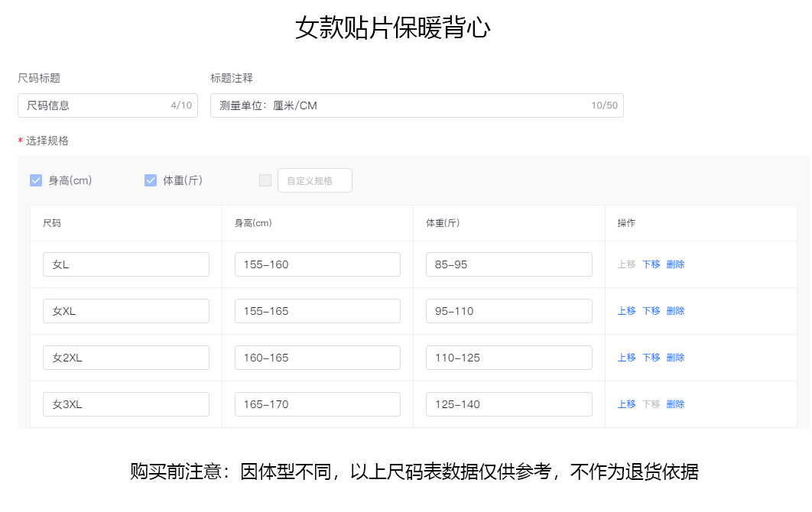Uncheck the 体重(斤) checkbox
This screenshot has height=512, width=812.
(150, 180)
